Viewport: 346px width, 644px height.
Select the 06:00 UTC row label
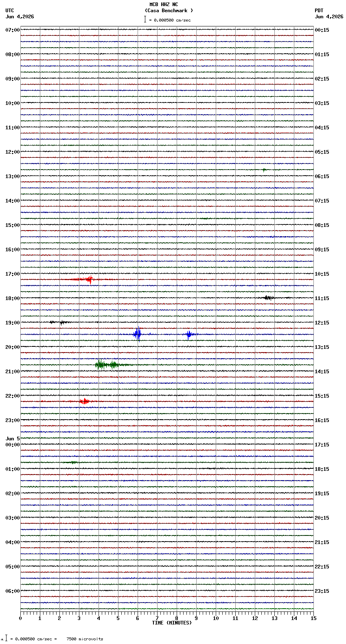point(12,591)
